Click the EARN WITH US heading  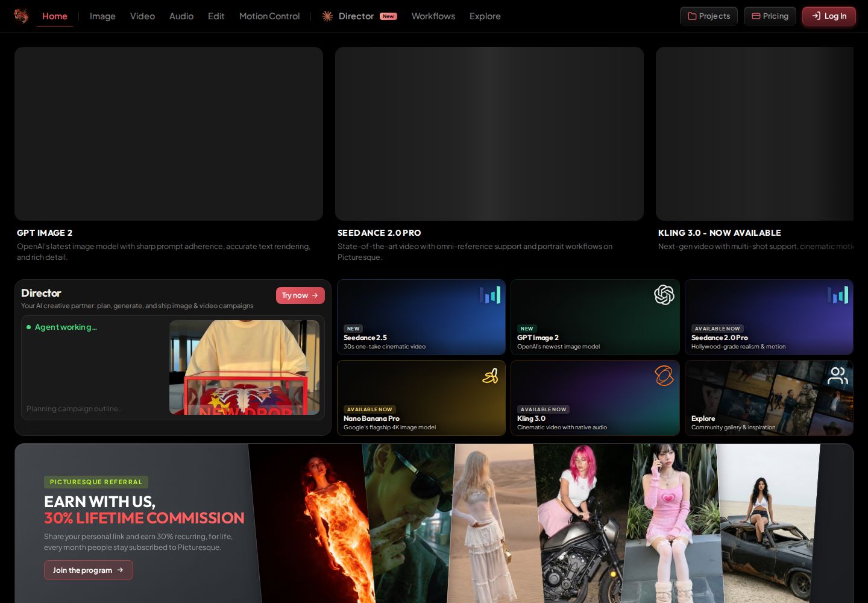99,502
